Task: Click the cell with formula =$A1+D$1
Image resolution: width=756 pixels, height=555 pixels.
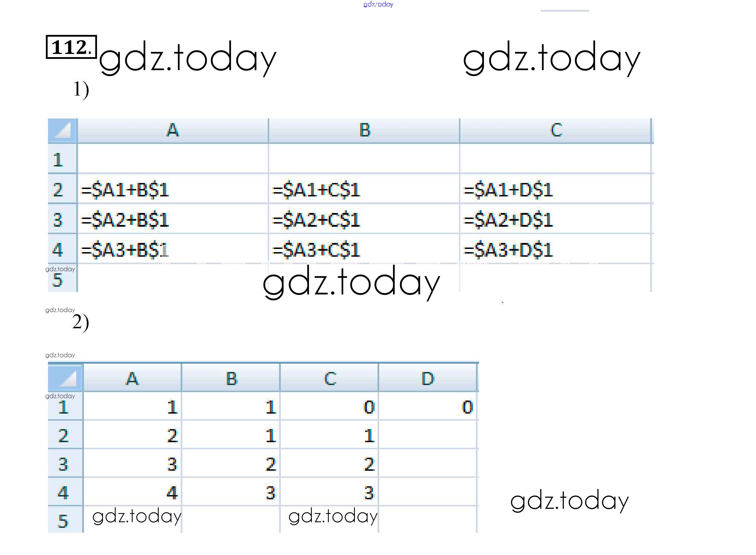Action: 555,189
